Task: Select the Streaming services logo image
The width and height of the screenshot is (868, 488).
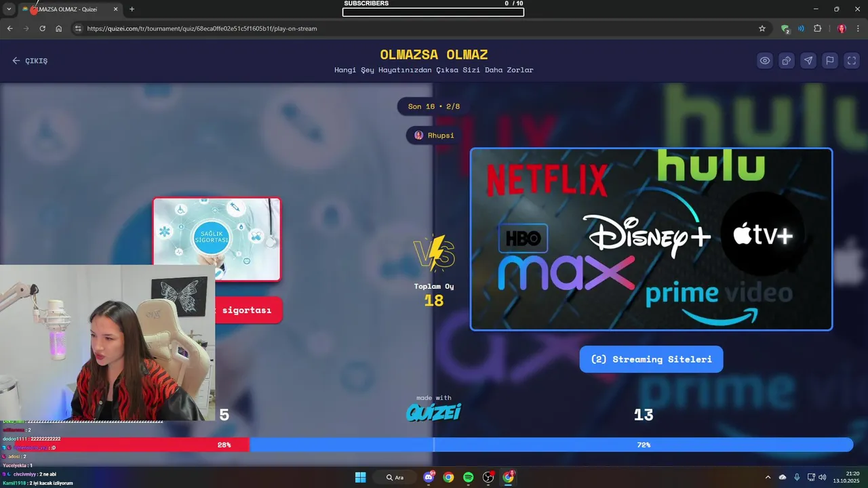Action: click(651, 239)
